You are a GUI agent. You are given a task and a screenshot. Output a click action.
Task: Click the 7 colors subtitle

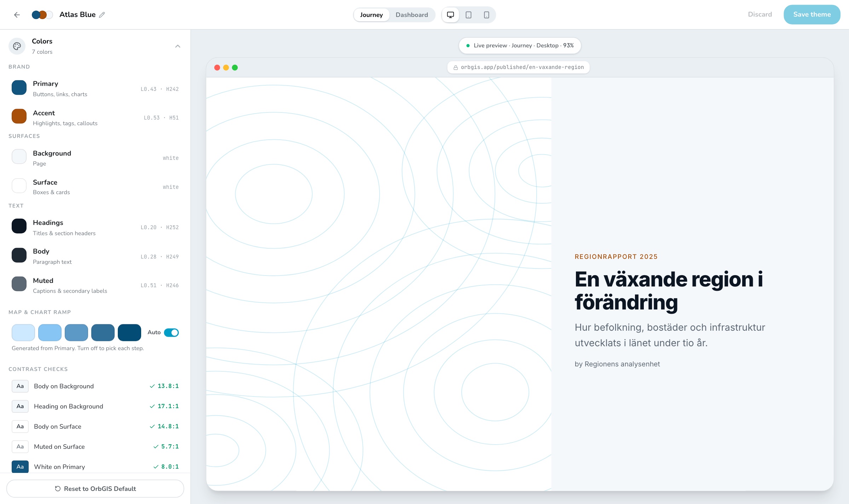tap(42, 52)
